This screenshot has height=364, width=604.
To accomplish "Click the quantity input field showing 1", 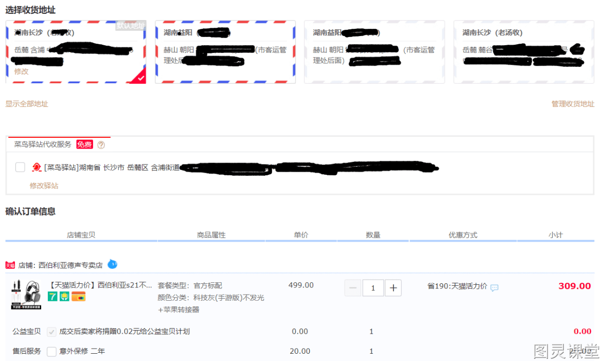I will (372, 288).
